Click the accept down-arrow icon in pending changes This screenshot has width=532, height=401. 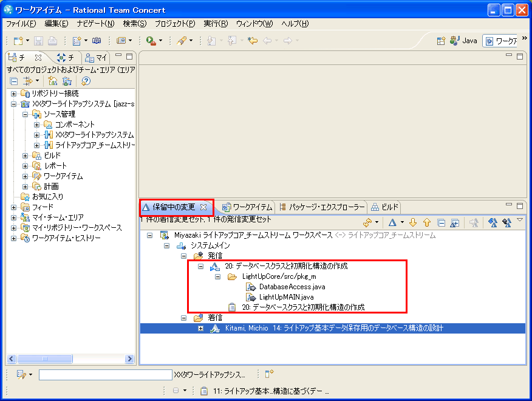[413, 223]
